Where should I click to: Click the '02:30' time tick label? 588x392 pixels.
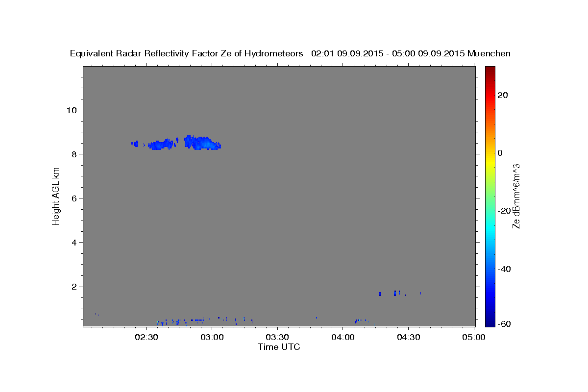point(147,338)
